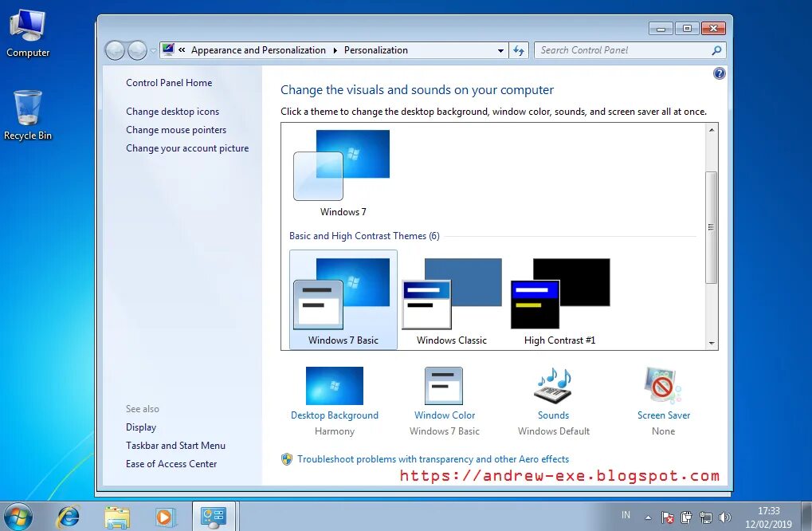Click the Desktop Background text link
812x531 pixels.
[335, 415]
